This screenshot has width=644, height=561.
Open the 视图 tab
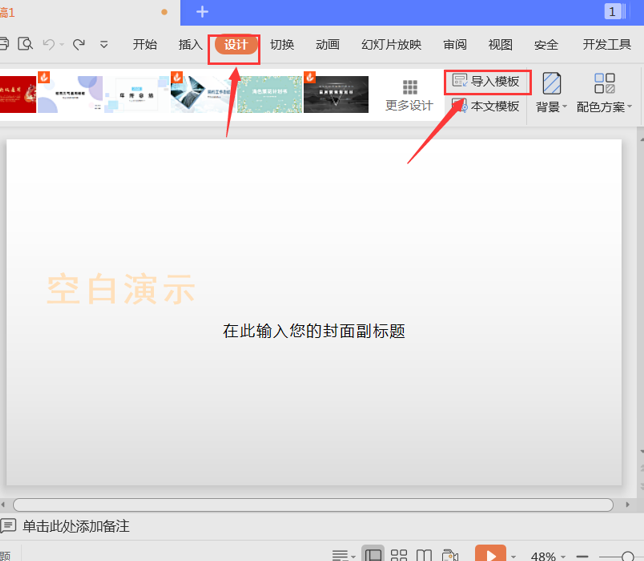pos(500,44)
